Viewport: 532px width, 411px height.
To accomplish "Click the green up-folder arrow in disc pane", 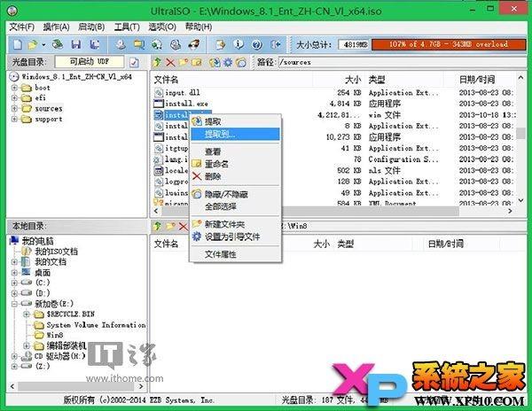I will 157,62.
